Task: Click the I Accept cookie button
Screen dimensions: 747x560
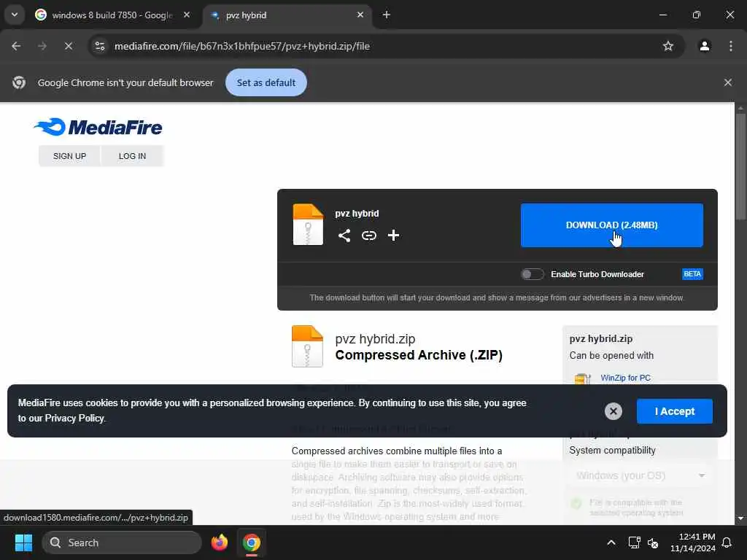Action: tap(675, 411)
